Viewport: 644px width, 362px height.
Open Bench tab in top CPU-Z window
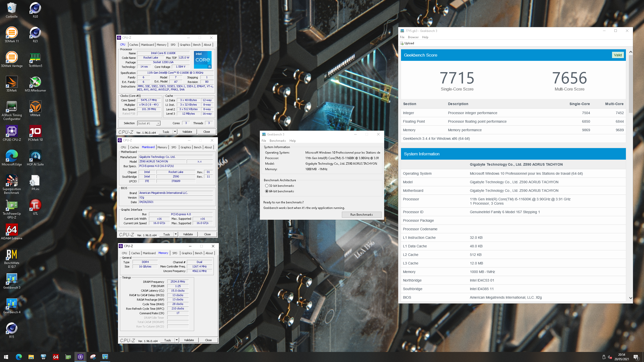click(197, 45)
